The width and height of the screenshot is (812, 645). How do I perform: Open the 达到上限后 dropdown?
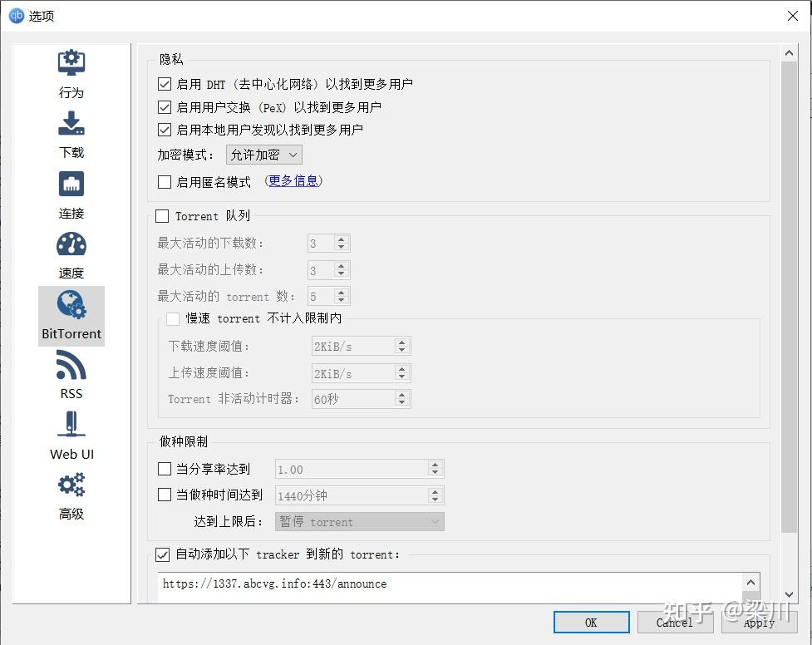(359, 521)
